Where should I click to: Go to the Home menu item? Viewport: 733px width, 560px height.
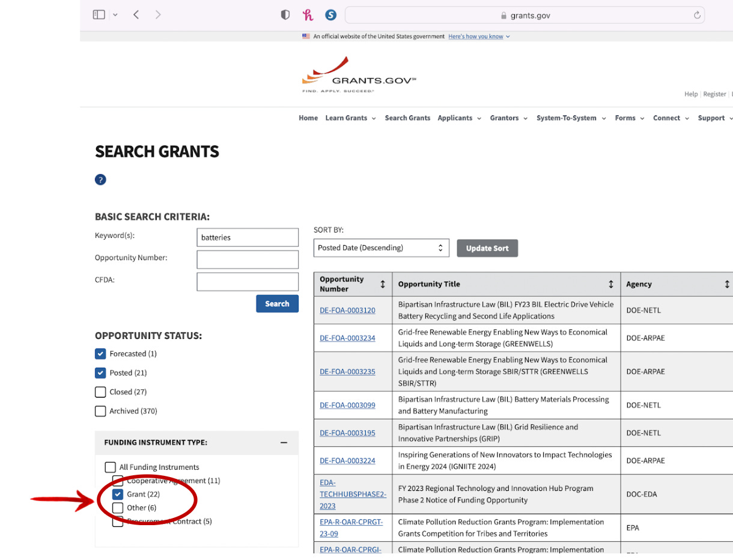pos(308,118)
